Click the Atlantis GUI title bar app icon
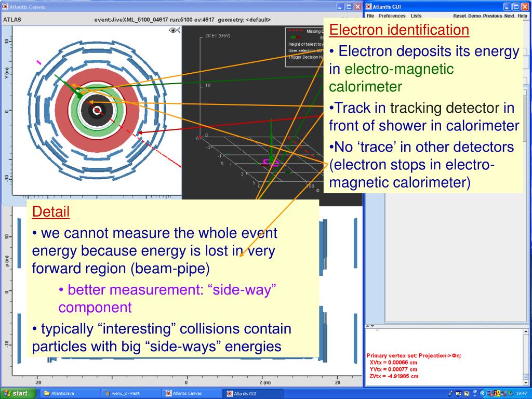 (x=368, y=6)
